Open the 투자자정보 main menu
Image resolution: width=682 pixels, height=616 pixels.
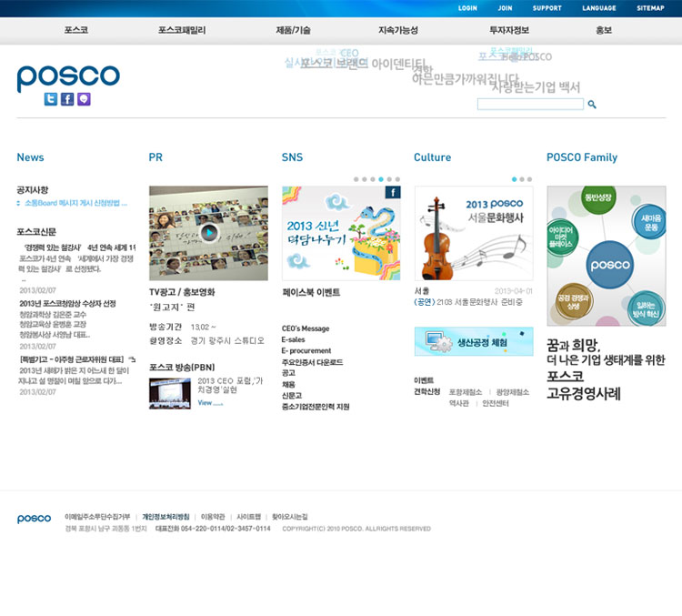pyautogui.click(x=509, y=30)
